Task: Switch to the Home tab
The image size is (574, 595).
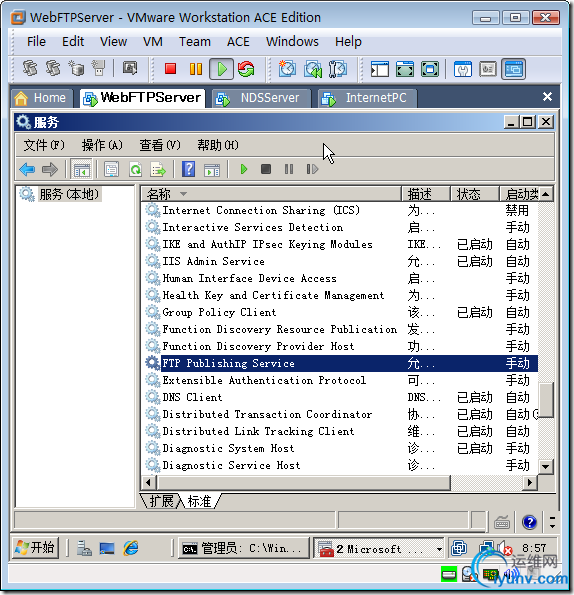Action: tap(41, 98)
